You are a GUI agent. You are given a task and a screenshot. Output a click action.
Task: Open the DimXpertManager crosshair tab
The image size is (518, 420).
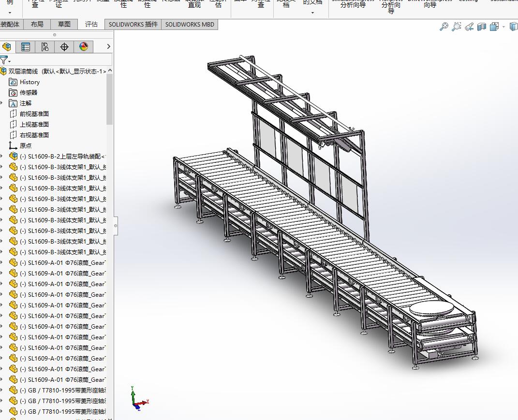point(64,47)
